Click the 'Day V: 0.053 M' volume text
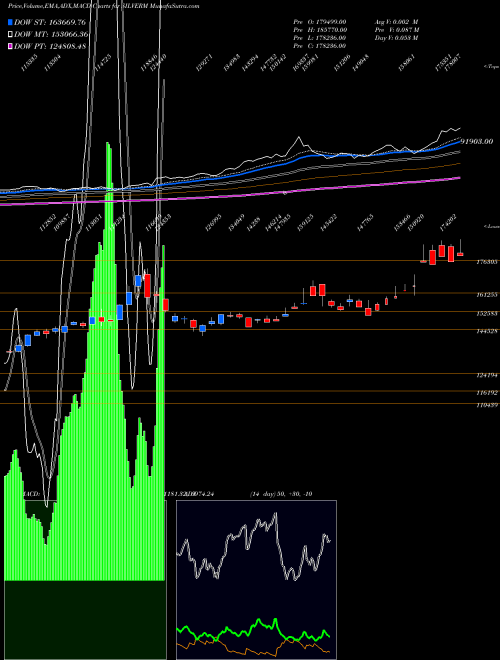 (x=396, y=38)
